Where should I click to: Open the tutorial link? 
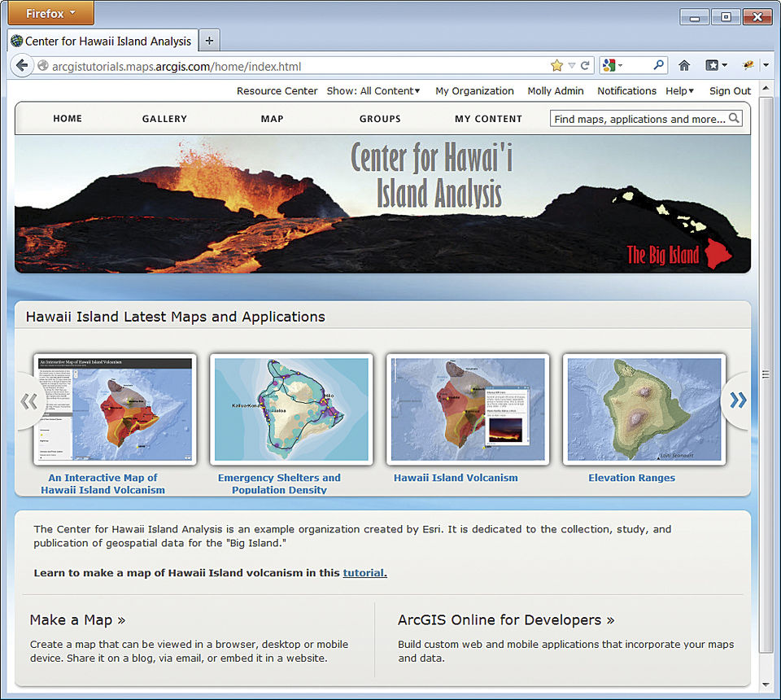click(x=364, y=573)
